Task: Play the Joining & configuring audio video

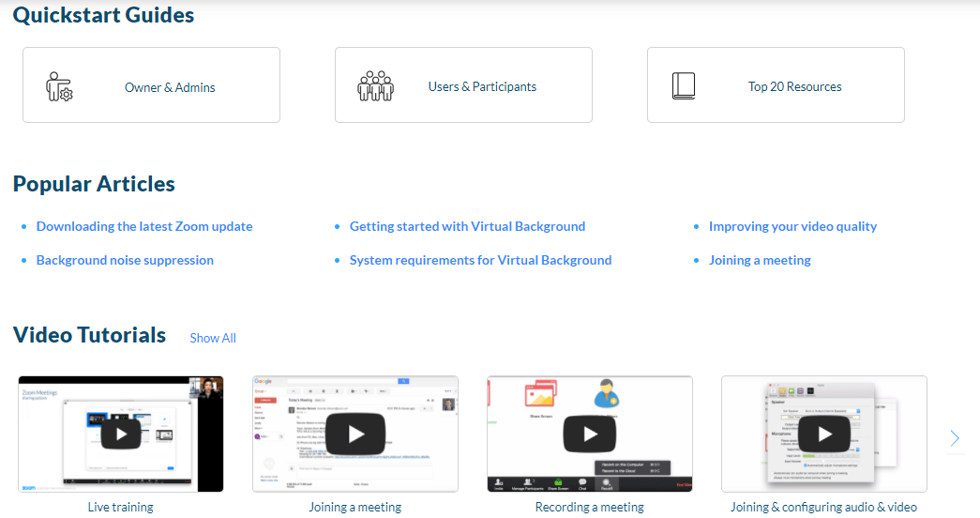Action: [823, 434]
